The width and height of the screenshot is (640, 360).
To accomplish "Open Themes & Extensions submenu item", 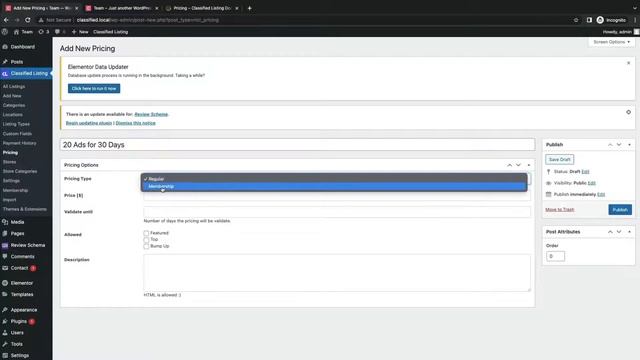I will pyautogui.click(x=24, y=209).
